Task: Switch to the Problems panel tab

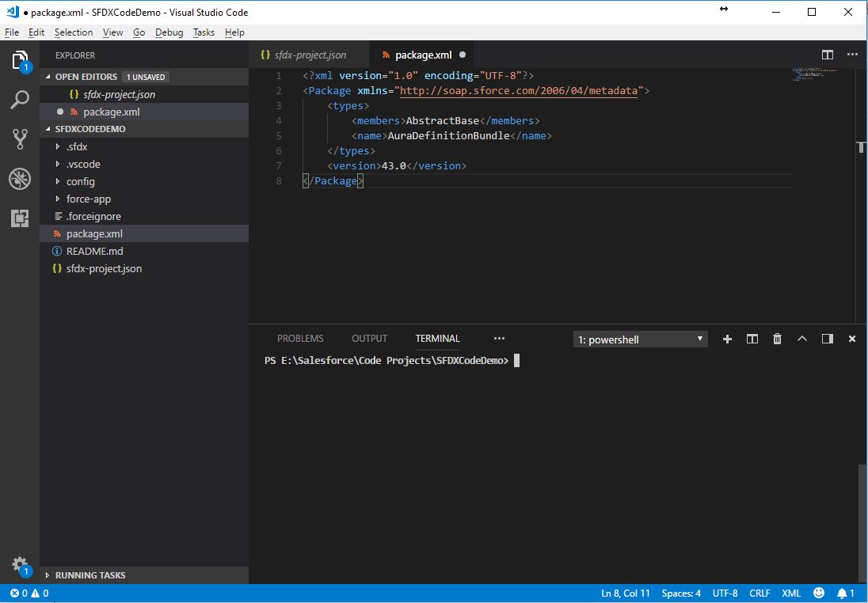Action: [x=300, y=339]
